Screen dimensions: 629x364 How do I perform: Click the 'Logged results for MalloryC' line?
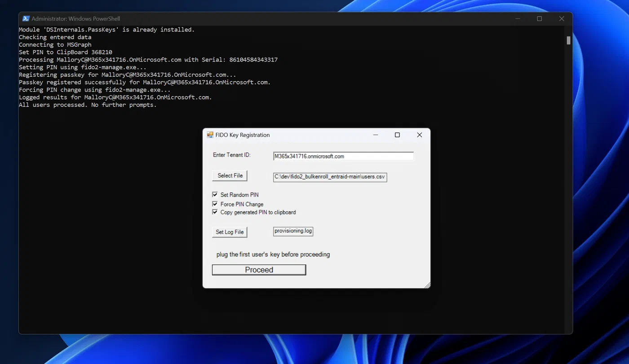[115, 97]
